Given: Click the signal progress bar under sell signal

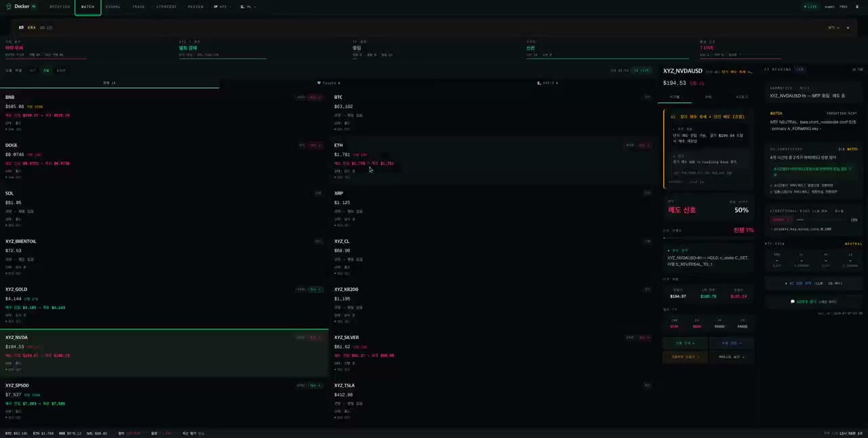Looking at the screenshot, I should [708, 238].
